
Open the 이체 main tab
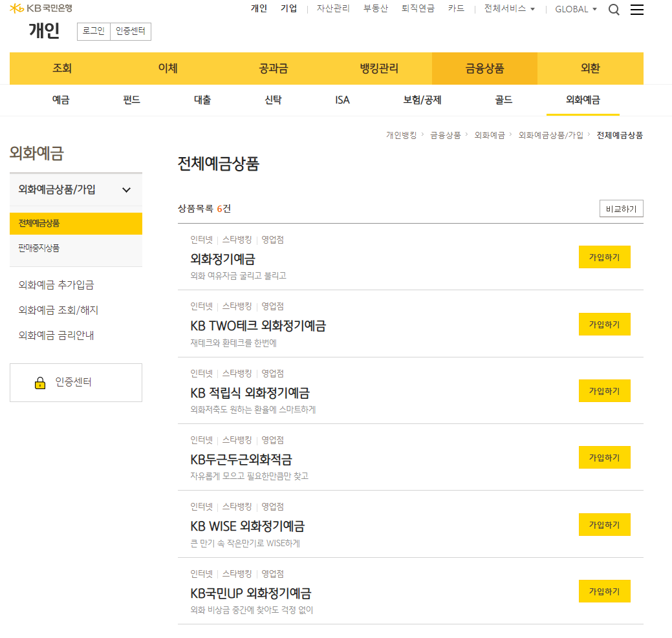(168, 69)
